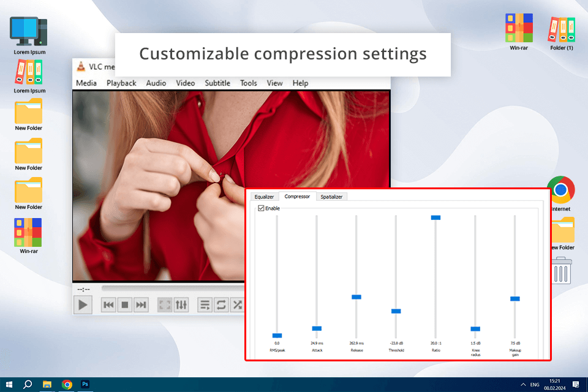Click the Threshold slider handle

(x=396, y=311)
